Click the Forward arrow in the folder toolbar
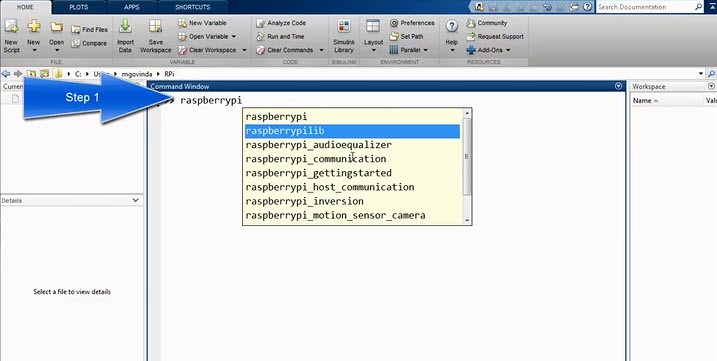The width and height of the screenshot is (717, 361). [18, 74]
